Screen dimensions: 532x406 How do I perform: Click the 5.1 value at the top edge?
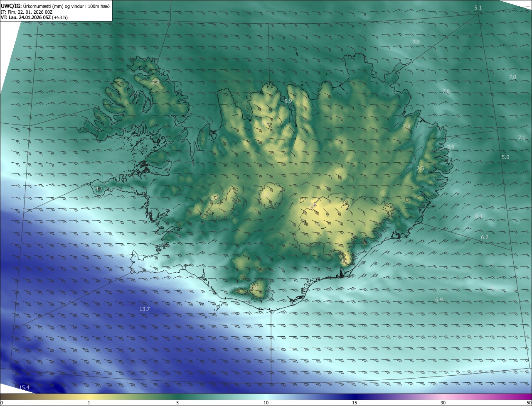pos(478,8)
